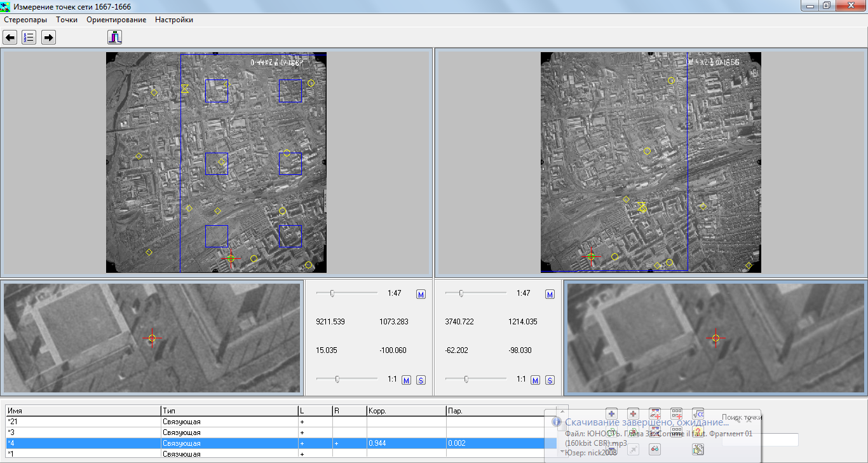
Task: Click the red cross marker in right overview
Action: pos(591,256)
